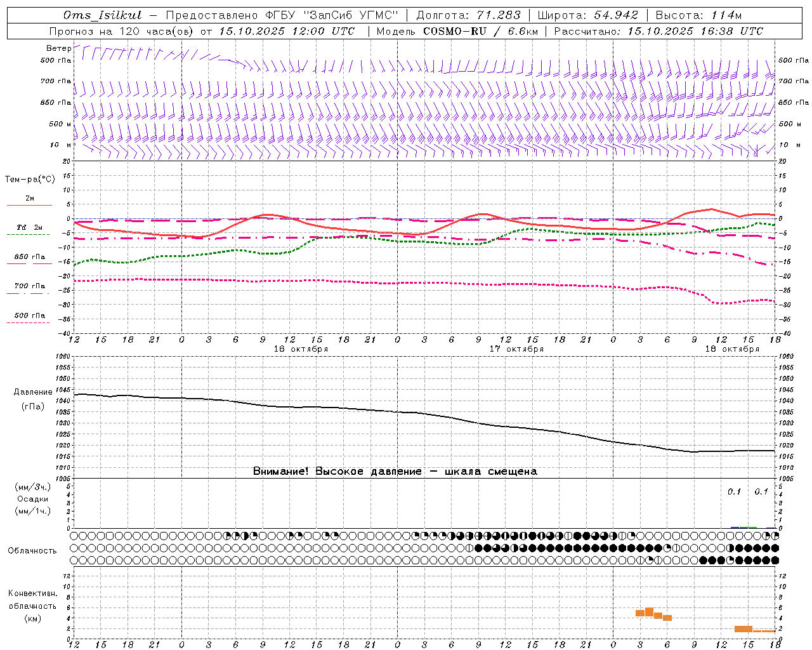Click the 10 м wind level label on left axis
812x650 pixels.
click(x=60, y=145)
